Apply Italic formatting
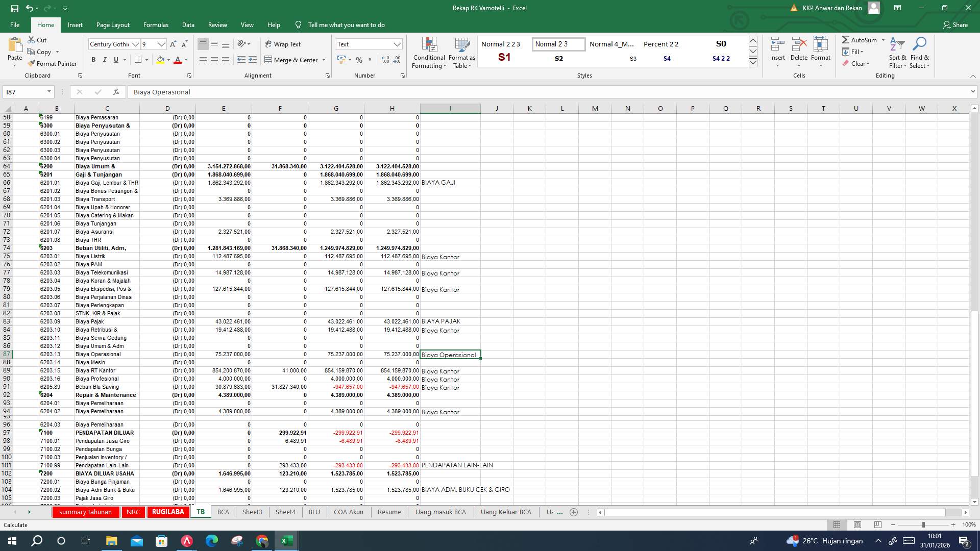 (105, 60)
